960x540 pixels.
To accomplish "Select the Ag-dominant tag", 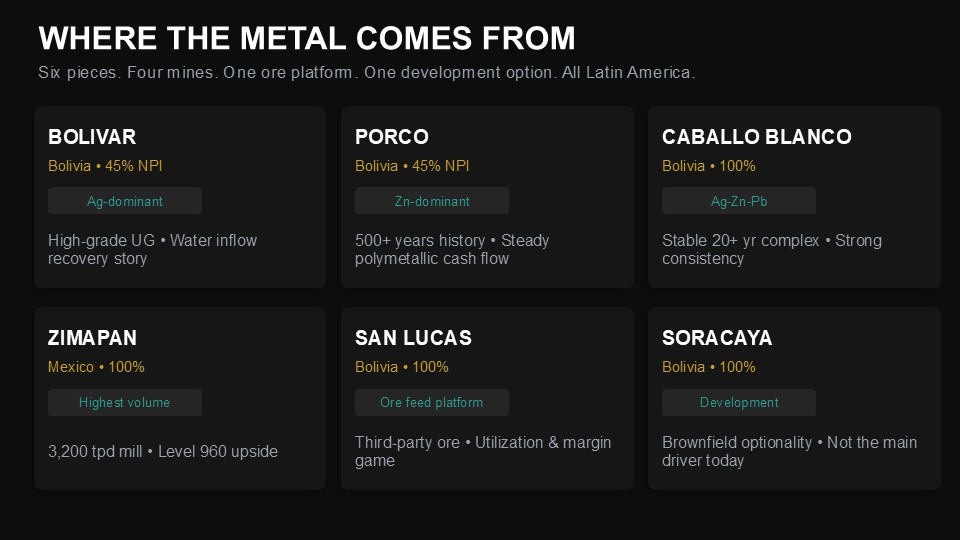I will coord(125,201).
